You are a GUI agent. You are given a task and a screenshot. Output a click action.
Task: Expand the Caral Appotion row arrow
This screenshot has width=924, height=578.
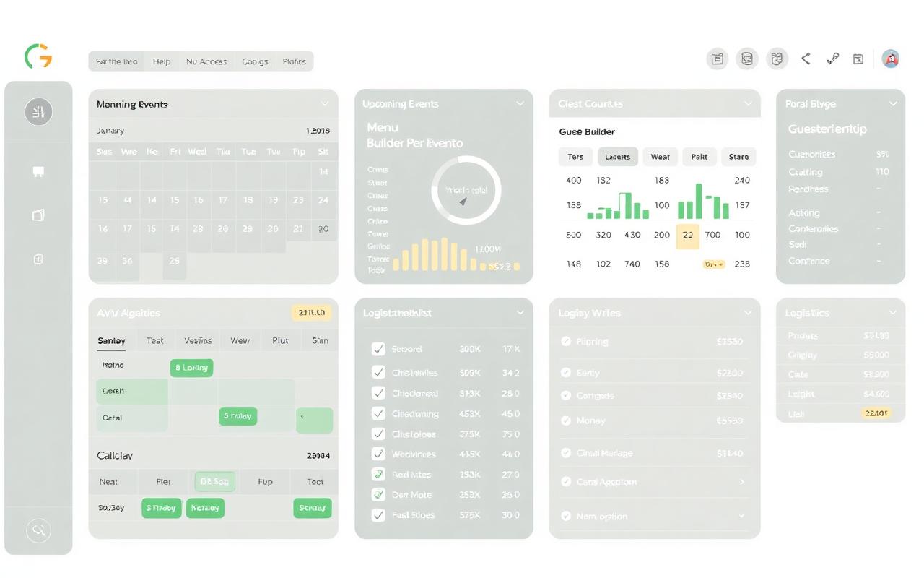pos(742,482)
